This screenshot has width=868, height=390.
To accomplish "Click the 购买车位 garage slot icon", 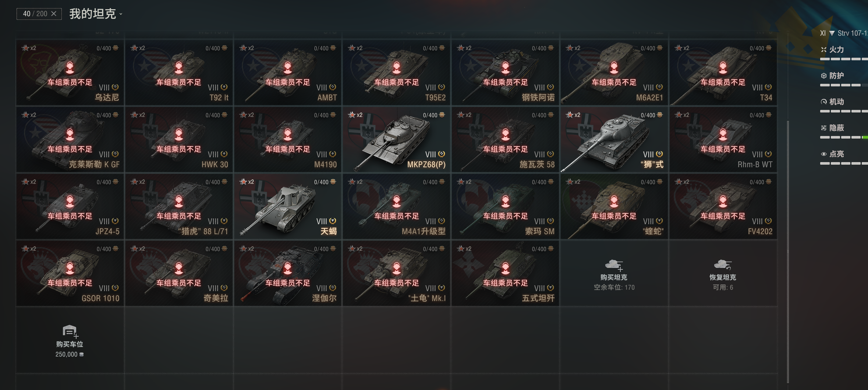I will pos(70,332).
